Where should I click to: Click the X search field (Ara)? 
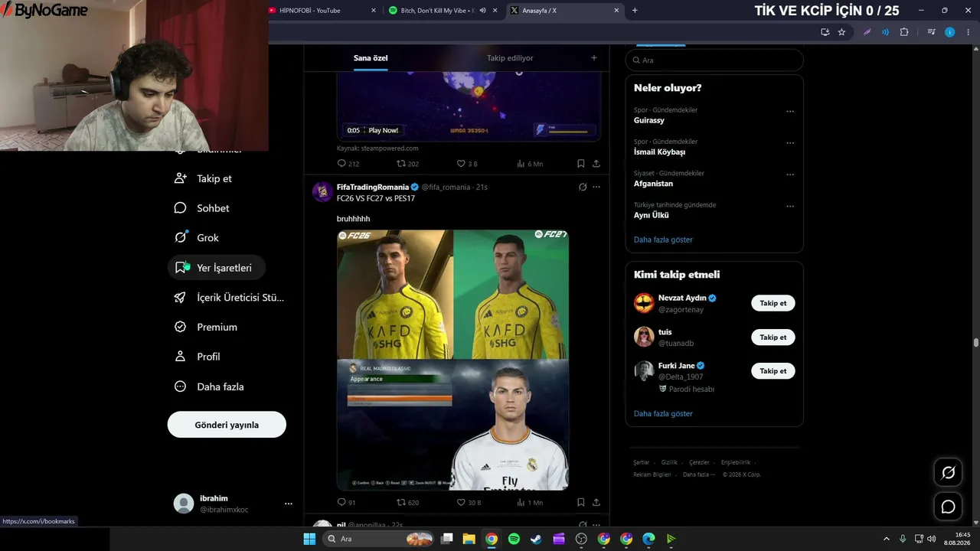714,60
